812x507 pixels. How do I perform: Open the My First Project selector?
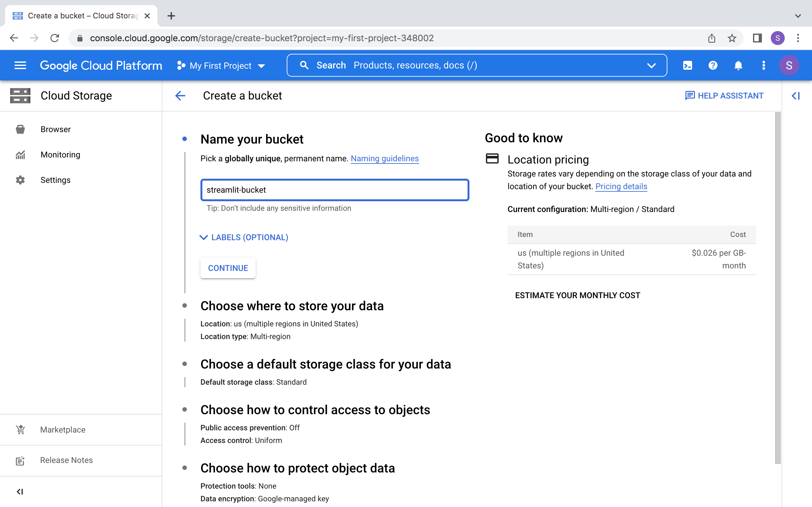(221, 66)
